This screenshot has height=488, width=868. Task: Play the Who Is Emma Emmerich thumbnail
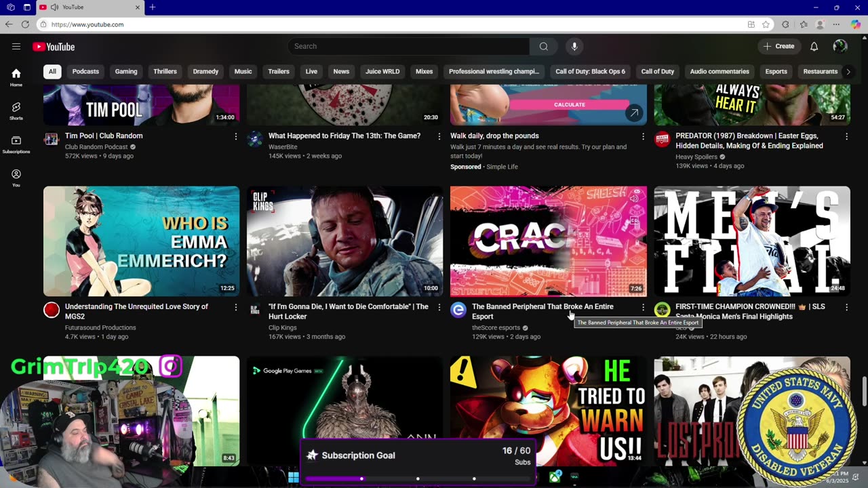tap(141, 241)
